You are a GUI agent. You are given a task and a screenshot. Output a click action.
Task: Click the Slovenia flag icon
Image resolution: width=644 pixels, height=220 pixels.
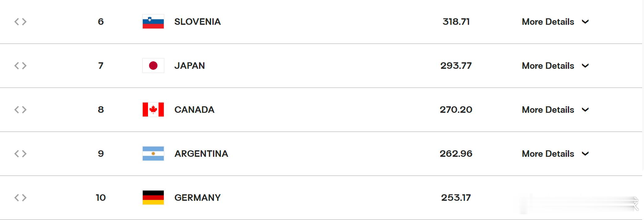coord(153,22)
